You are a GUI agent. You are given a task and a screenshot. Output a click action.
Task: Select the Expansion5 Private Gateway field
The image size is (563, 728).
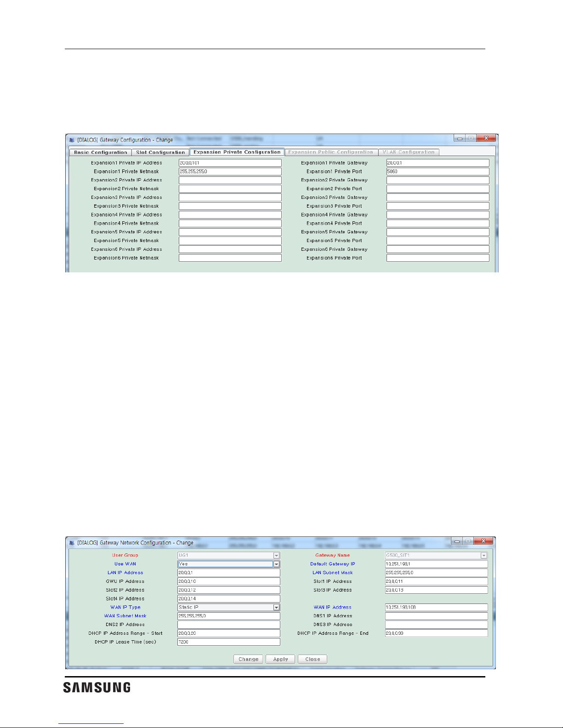click(x=438, y=232)
